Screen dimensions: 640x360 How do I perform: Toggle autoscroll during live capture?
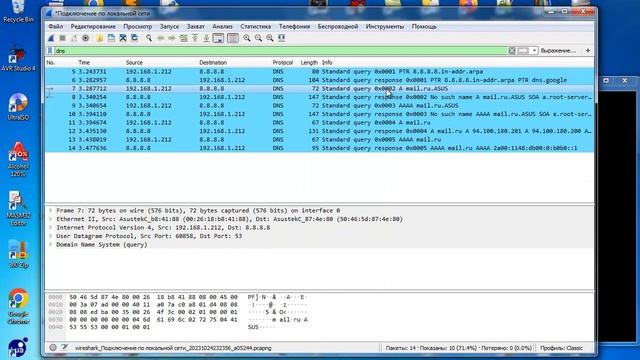pyautogui.click(x=218, y=38)
